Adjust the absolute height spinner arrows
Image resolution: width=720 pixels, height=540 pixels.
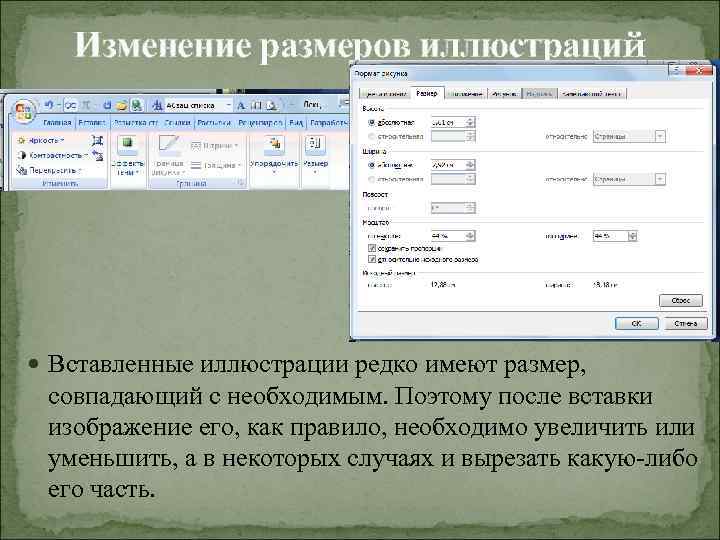[x=470, y=123]
